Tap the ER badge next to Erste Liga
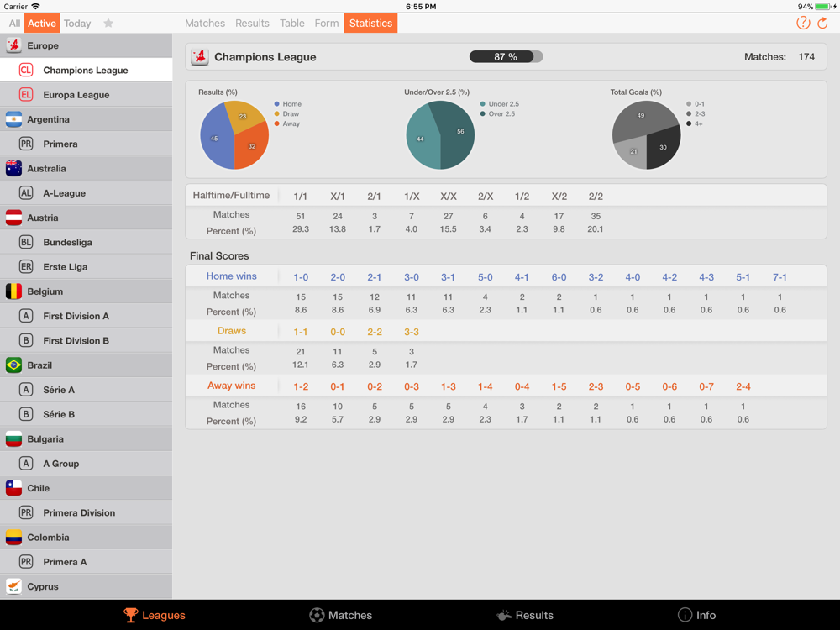The height and width of the screenshot is (630, 840). pyautogui.click(x=26, y=267)
